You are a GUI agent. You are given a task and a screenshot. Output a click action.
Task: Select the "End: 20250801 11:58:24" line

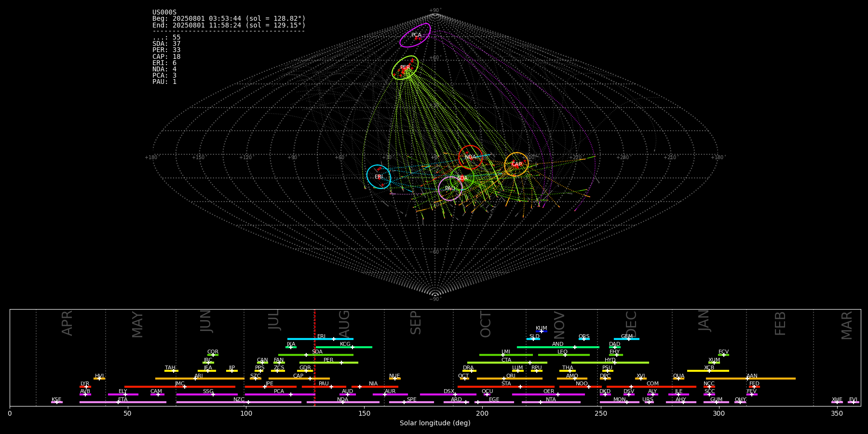(x=229, y=25)
